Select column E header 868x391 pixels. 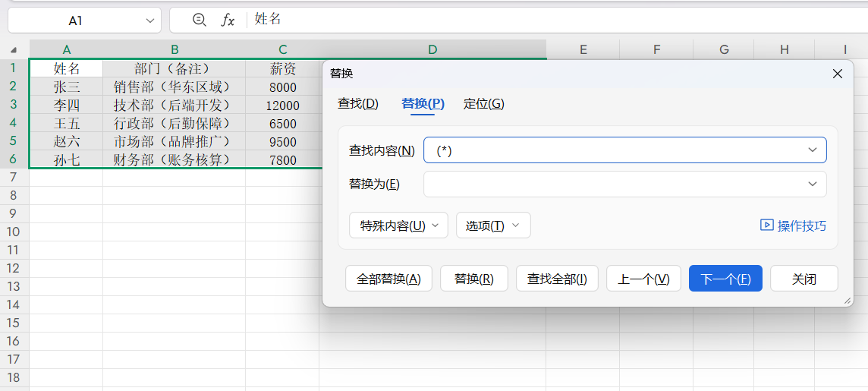tap(583, 49)
